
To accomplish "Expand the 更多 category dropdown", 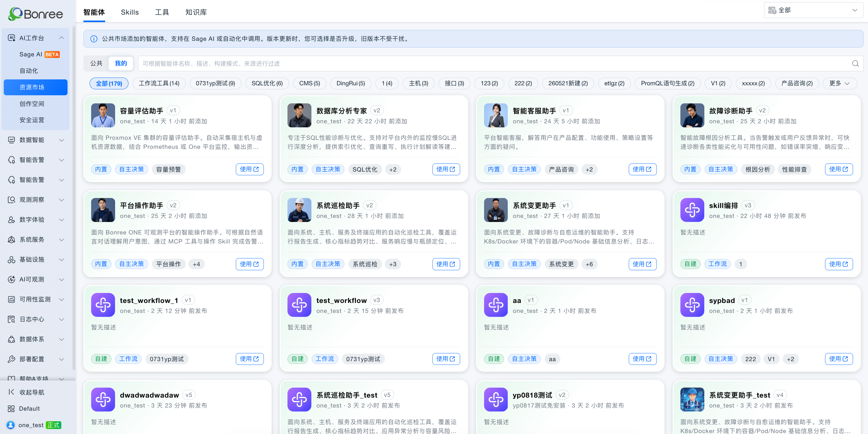I will pyautogui.click(x=839, y=83).
